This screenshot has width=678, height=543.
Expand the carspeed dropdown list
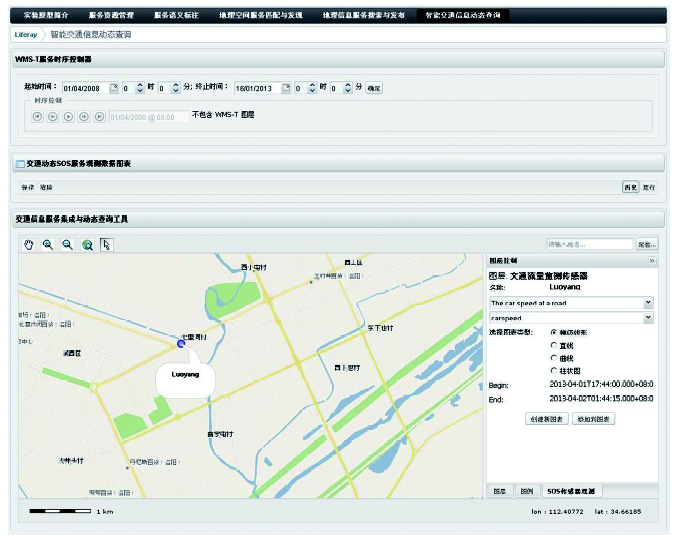648,318
